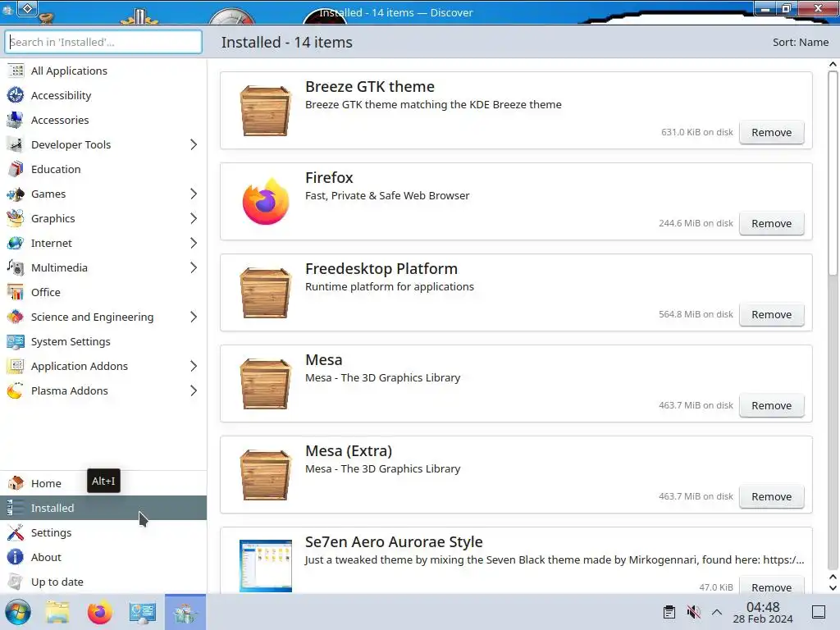Remove Freedesktop Platform
840x630 pixels.
click(x=771, y=314)
